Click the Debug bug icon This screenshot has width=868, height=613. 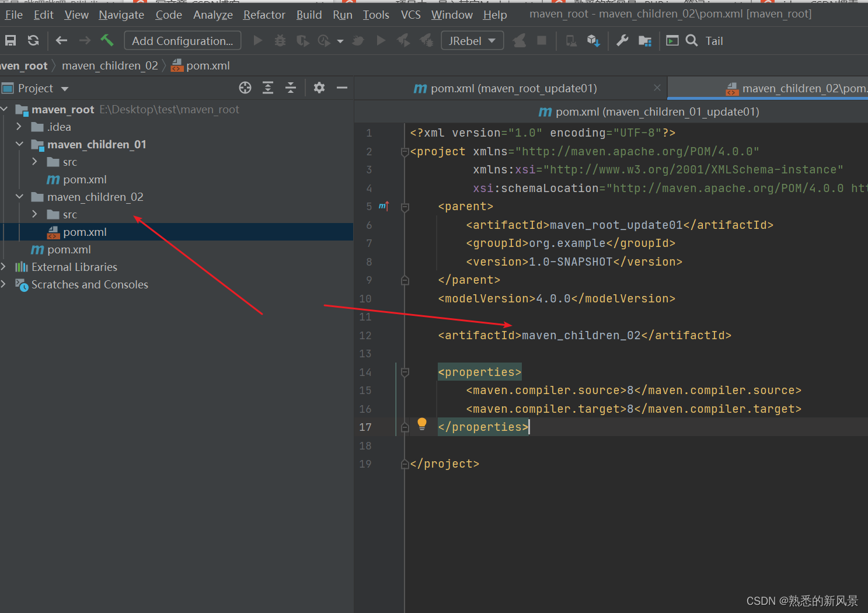280,40
